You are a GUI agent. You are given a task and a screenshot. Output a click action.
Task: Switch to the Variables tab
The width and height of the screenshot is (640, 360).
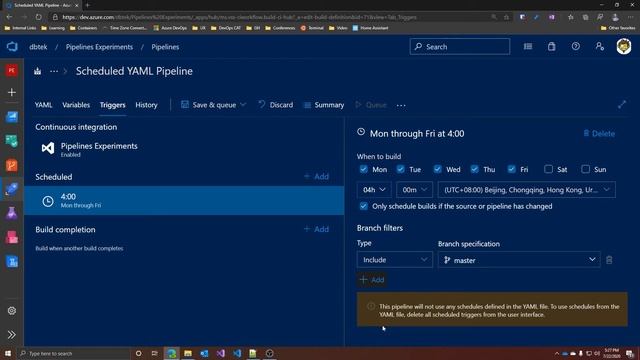point(76,105)
